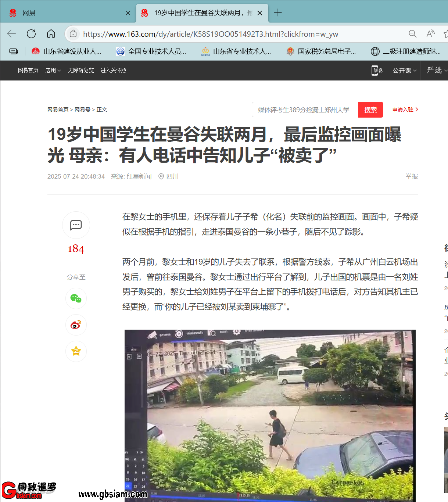Open the mobile NetEase phone icon
Image resolution: width=448 pixels, height=502 pixels.
click(x=377, y=70)
